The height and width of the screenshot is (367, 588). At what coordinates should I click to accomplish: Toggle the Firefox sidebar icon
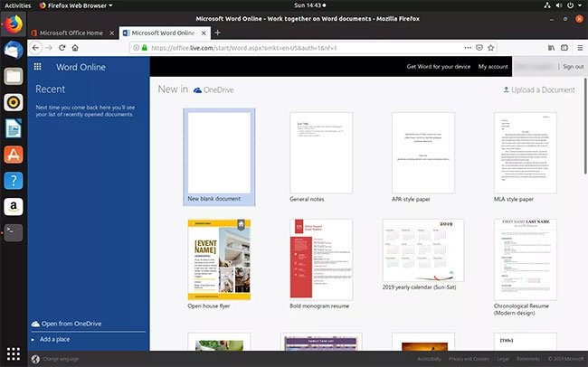click(x=564, y=48)
